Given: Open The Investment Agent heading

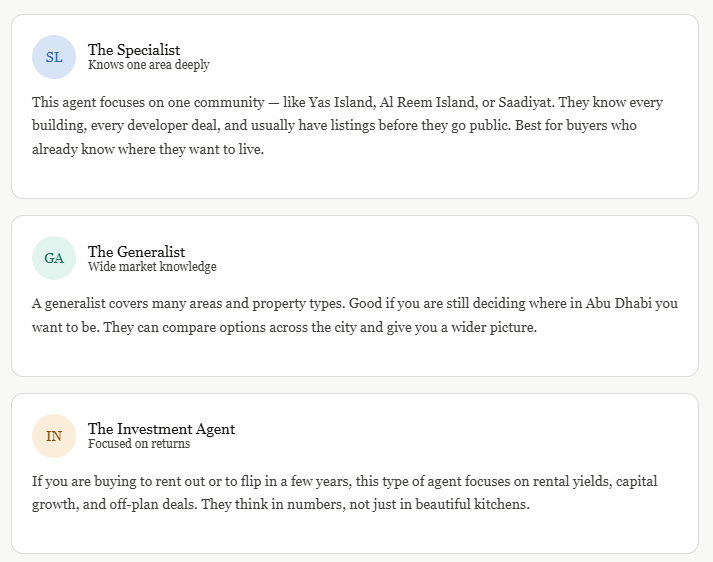Looking at the screenshot, I should 161,429.
